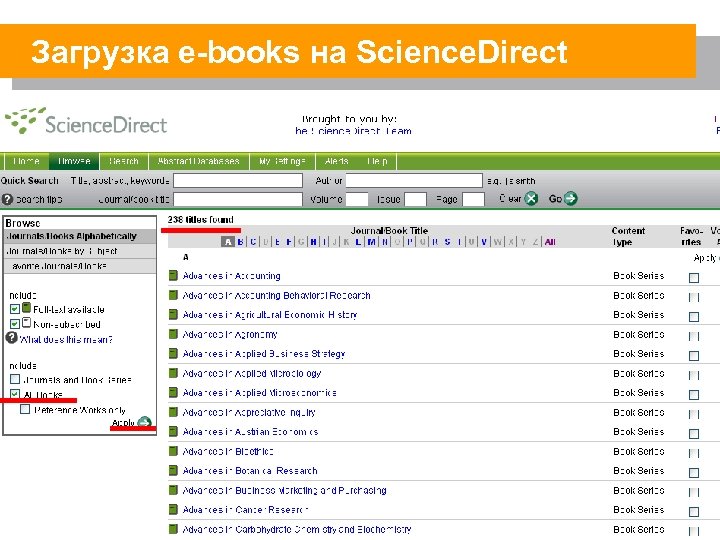Viewport: 720px width, 540px height.
Task: Jump to letter S titles
Action: pyautogui.click(x=447, y=242)
